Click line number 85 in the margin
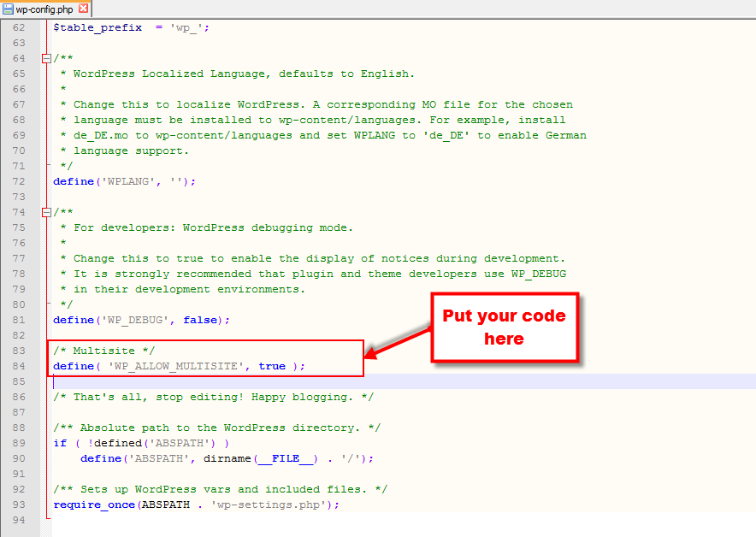Screen dimensions: 756x537 [19, 381]
